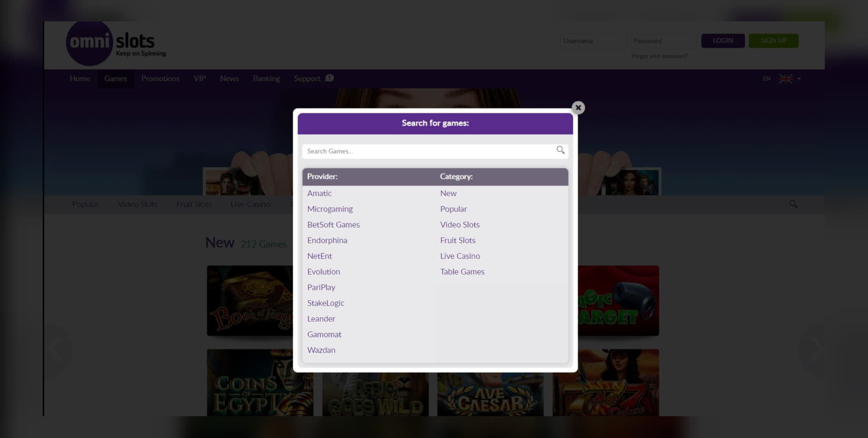This screenshot has height=438, width=868.
Task: Click the Omni Slots logo
Action: click(116, 44)
